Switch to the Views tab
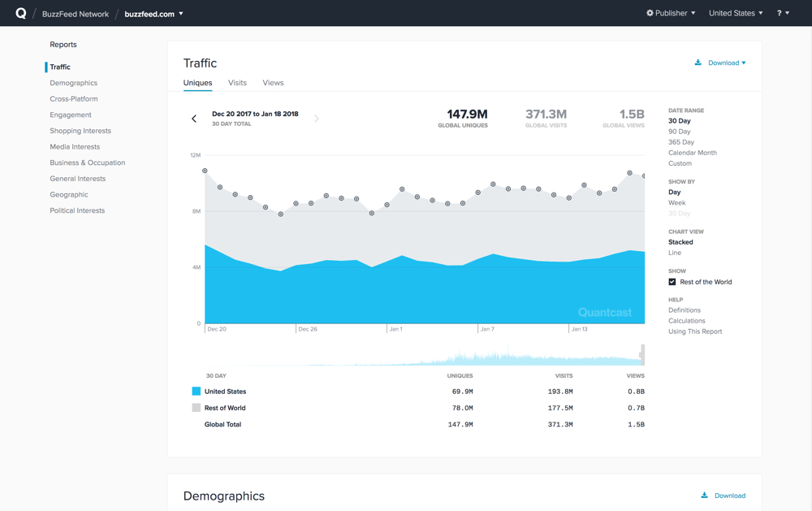The image size is (812, 511). (273, 83)
